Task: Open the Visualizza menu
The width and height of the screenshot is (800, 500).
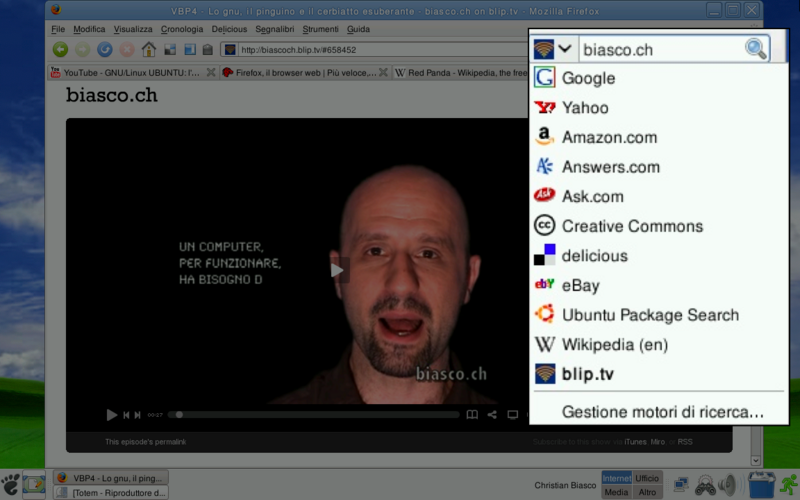Action: (x=133, y=29)
